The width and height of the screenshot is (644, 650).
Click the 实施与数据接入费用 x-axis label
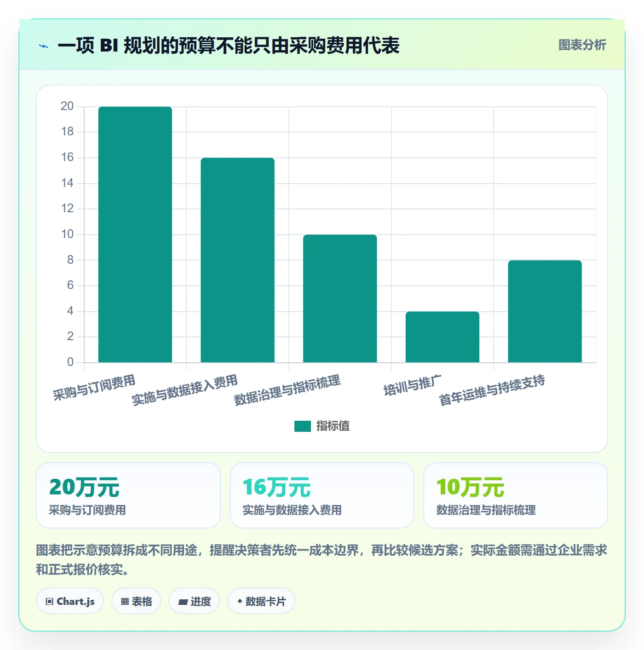(185, 390)
